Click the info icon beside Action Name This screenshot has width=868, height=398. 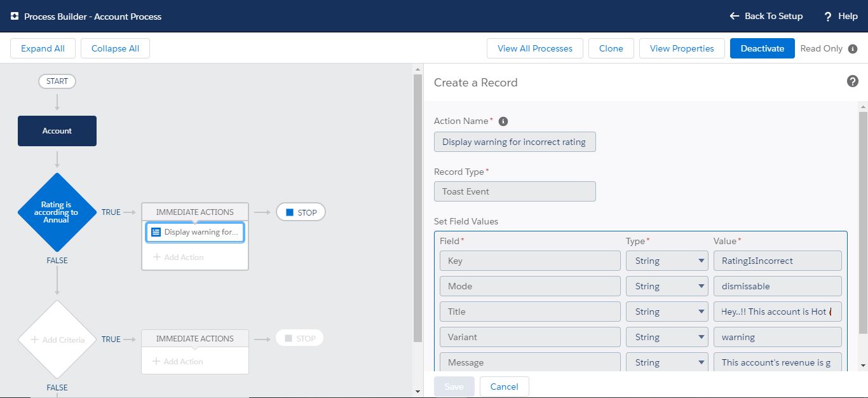[x=505, y=121]
